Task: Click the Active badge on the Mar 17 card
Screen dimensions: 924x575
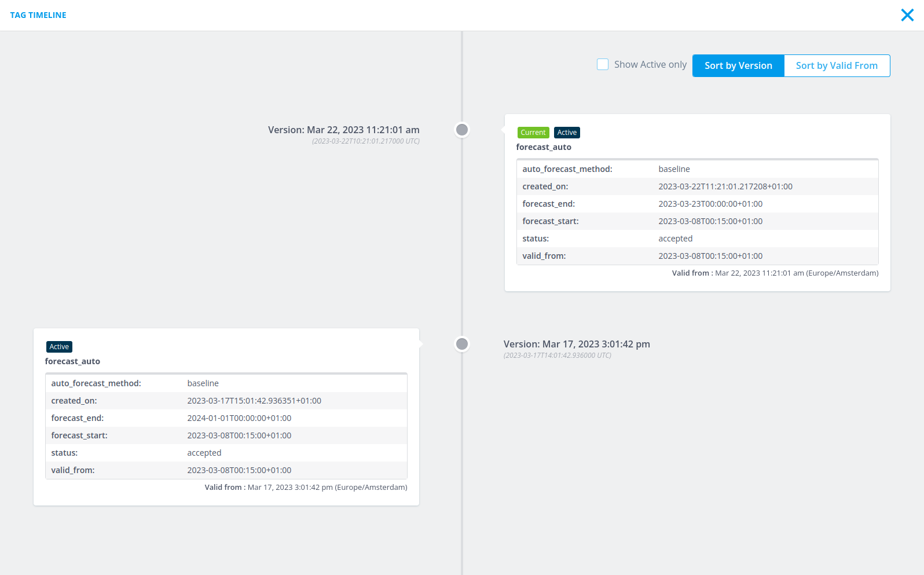Action: pos(59,347)
